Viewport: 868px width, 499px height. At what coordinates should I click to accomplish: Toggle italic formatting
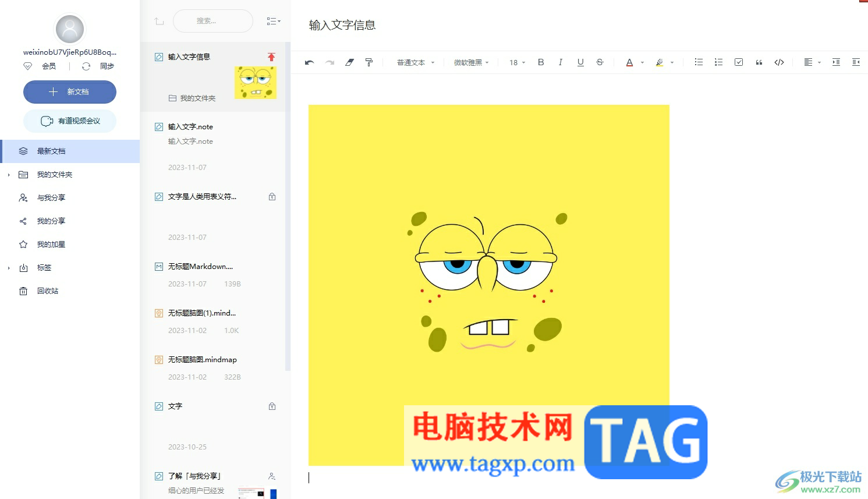561,62
